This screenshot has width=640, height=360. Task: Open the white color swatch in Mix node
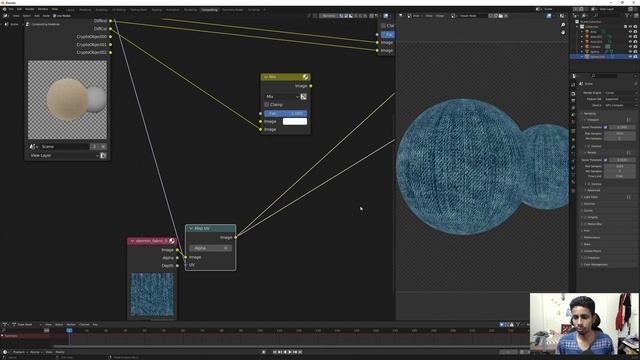[x=295, y=121]
